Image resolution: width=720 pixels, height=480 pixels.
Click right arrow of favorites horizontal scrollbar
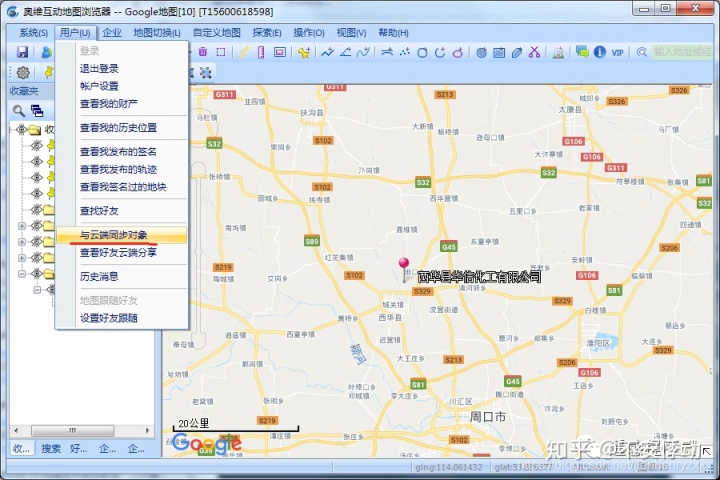[x=147, y=430]
